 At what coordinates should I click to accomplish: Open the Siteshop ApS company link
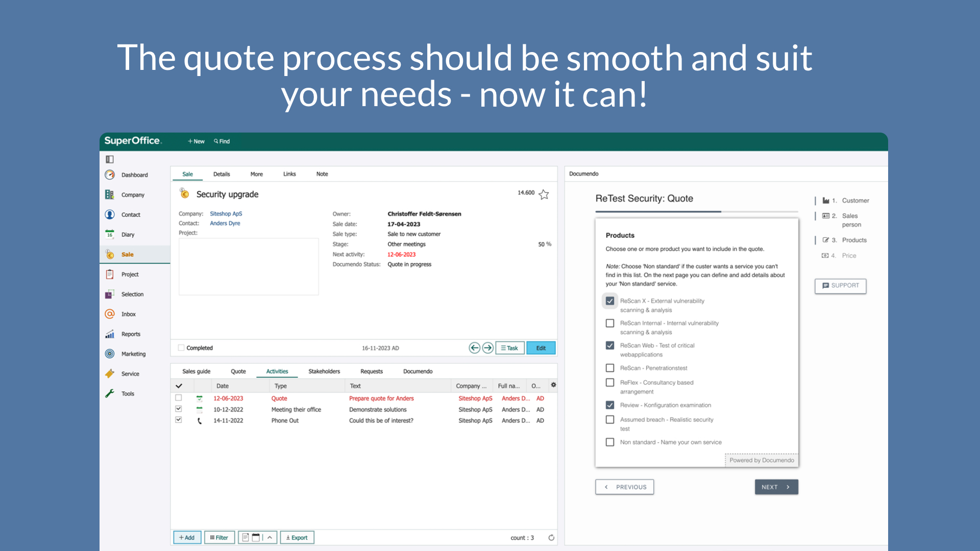[226, 214]
